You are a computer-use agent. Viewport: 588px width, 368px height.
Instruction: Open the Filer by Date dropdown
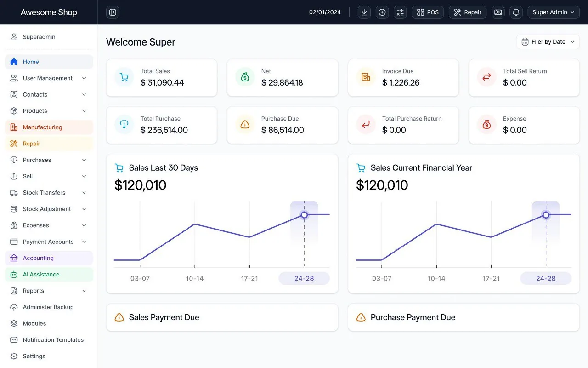click(548, 42)
